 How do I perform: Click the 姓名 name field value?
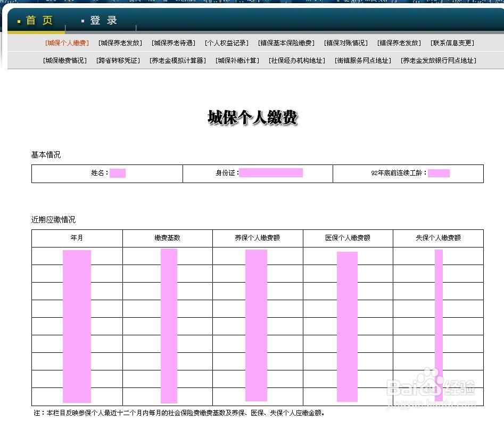(118, 172)
